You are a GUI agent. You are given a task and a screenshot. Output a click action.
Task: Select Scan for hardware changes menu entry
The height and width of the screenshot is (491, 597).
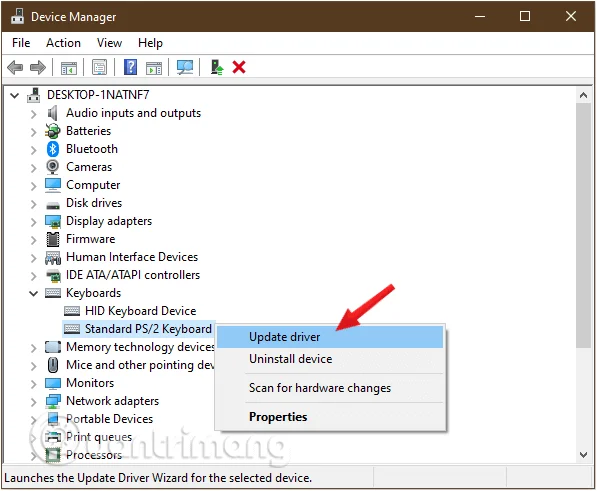tap(330, 388)
